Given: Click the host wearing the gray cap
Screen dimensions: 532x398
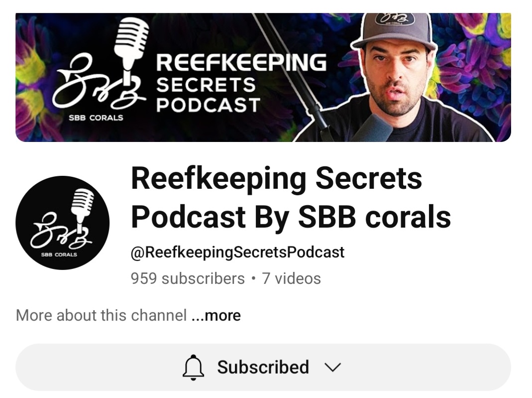Looking at the screenshot, I should click(x=394, y=77).
